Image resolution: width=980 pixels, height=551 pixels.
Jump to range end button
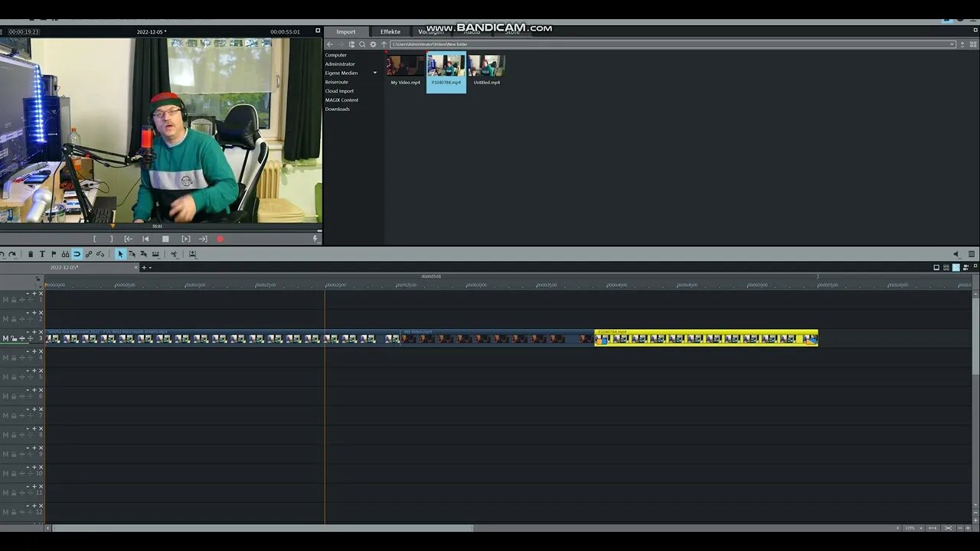coord(203,239)
